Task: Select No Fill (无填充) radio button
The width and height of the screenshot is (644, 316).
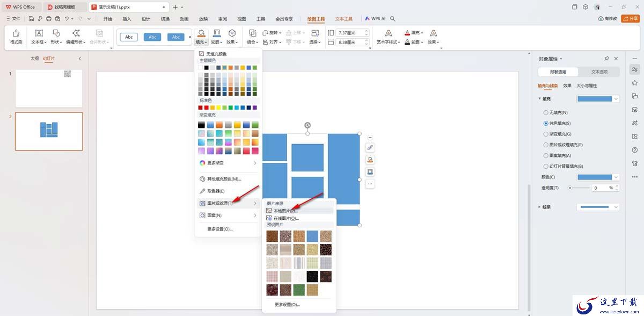Action: pos(546,112)
